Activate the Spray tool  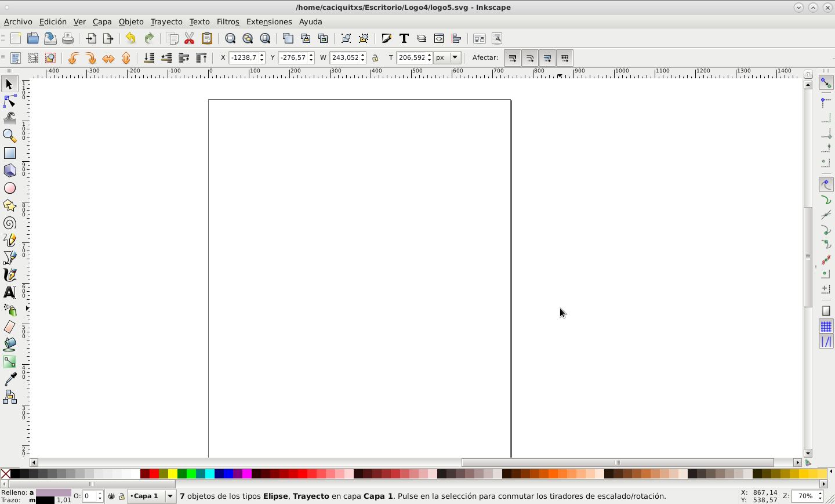point(10,310)
